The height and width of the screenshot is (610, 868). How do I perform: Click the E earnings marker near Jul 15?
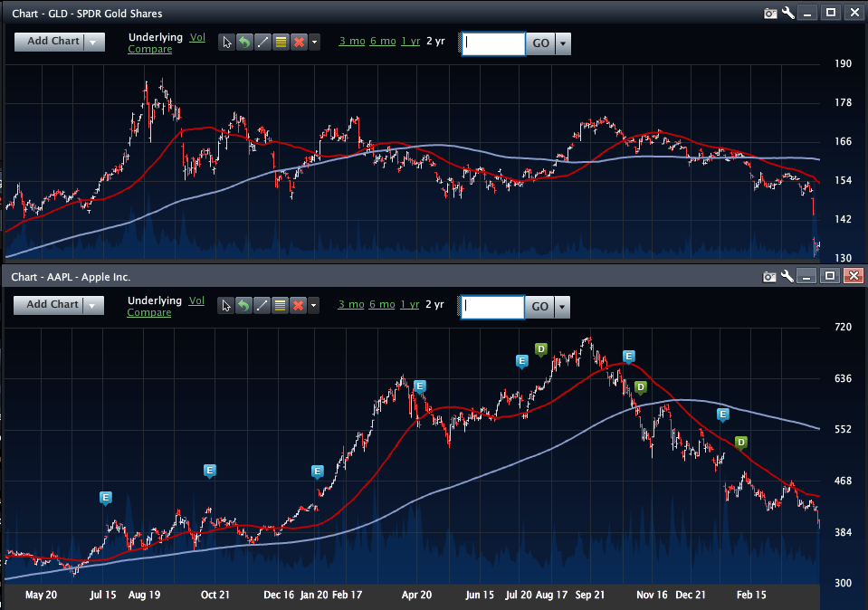click(x=106, y=498)
